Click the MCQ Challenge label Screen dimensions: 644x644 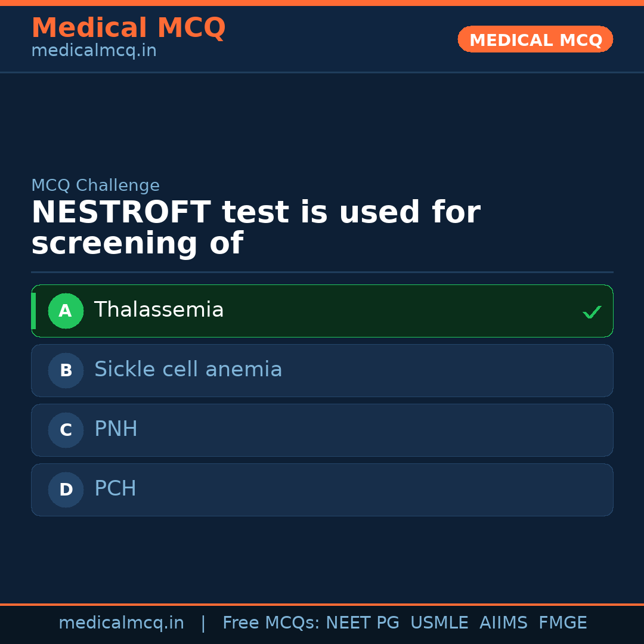pos(95,185)
